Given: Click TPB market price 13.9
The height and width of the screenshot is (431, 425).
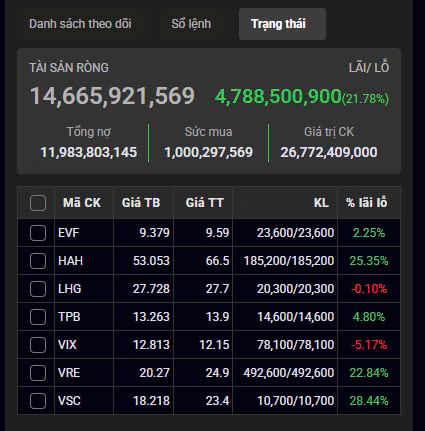Looking at the screenshot, I should tap(217, 317).
